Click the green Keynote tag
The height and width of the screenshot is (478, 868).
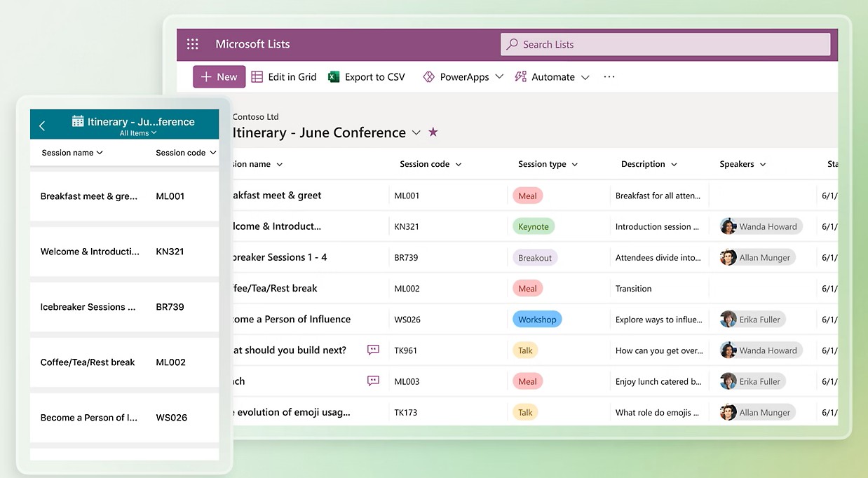click(534, 226)
